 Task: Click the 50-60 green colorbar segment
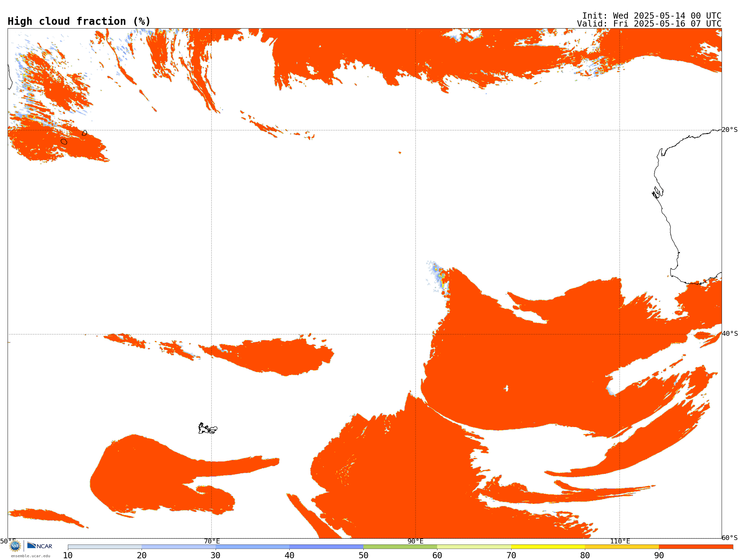[400, 547]
